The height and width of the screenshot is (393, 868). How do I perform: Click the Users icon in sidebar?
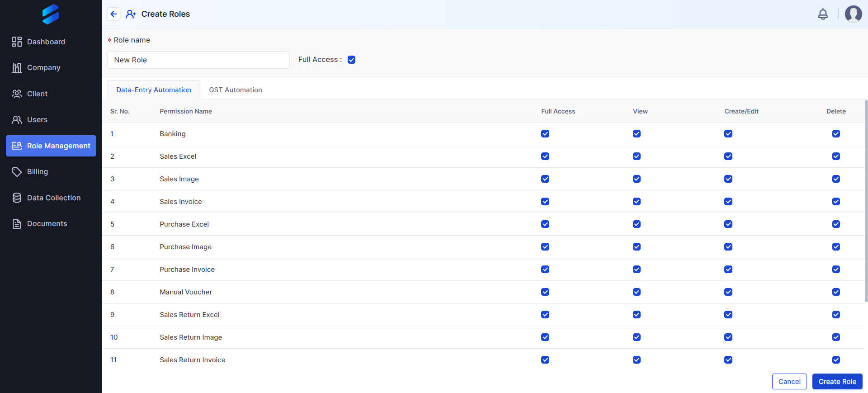[17, 120]
